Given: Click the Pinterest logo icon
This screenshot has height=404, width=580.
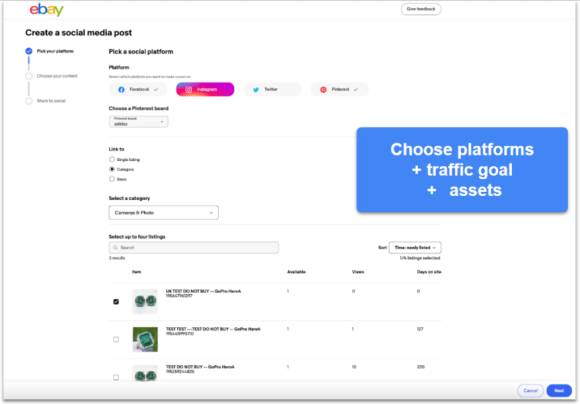Looking at the screenshot, I should coord(323,90).
